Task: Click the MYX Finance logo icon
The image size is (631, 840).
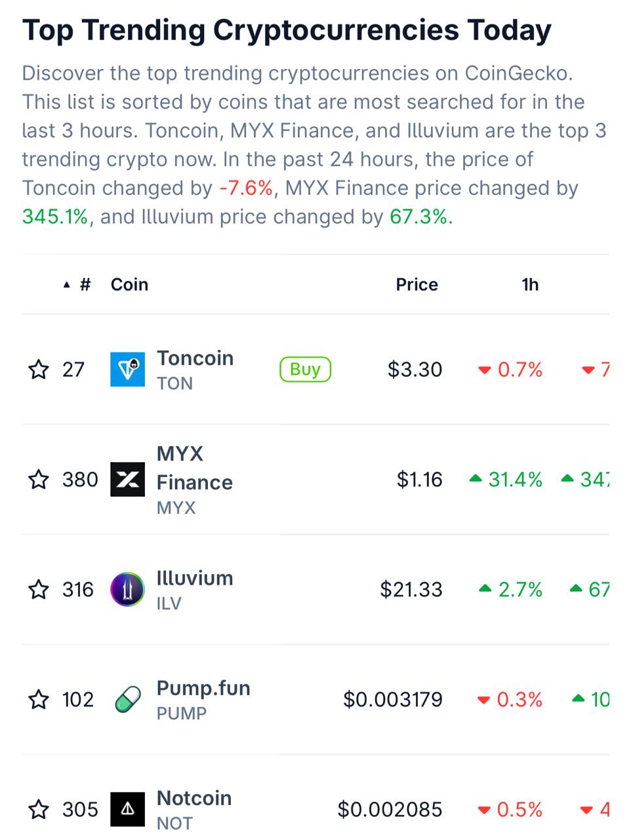Action: pos(127,480)
